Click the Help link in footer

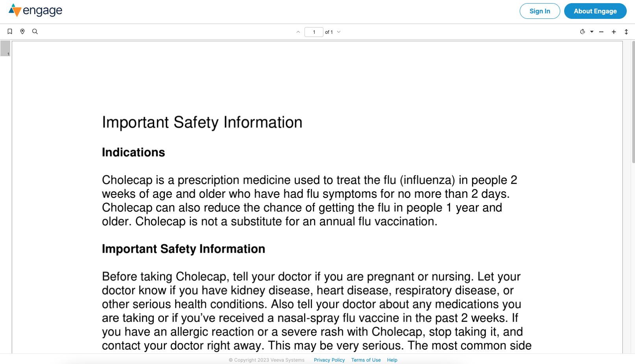pos(392,360)
